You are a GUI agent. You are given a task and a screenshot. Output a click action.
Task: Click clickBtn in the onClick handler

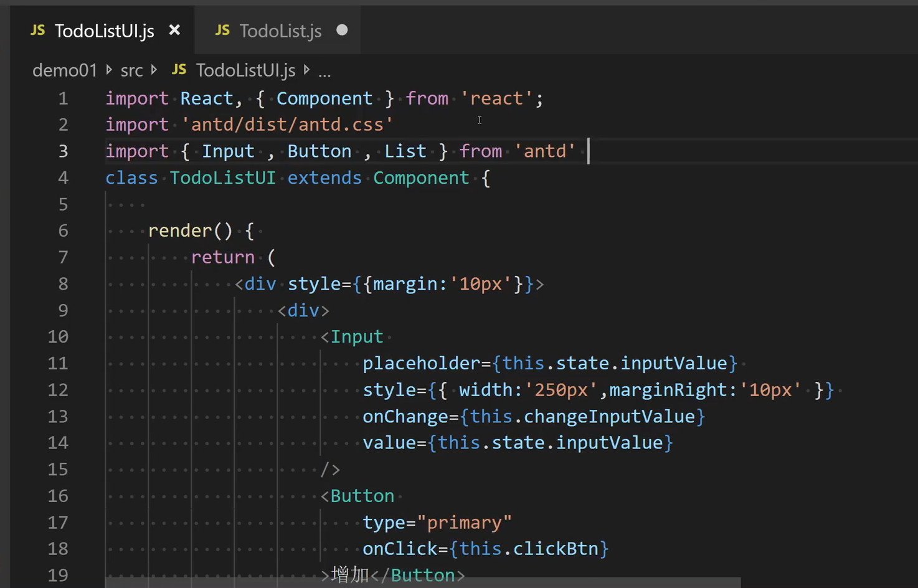pos(556,549)
